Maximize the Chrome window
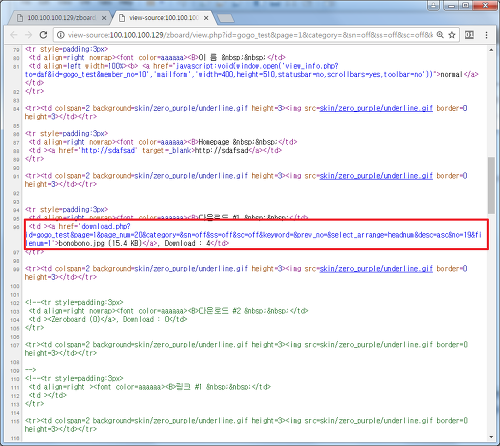Image resolution: width=500 pixels, height=446 pixels. tap(466, 5)
